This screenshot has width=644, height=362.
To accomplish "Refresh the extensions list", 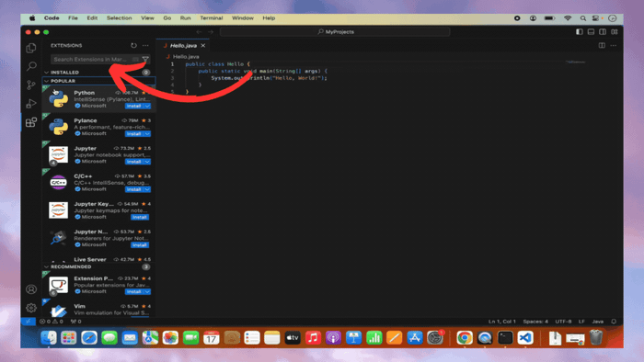I will click(133, 46).
